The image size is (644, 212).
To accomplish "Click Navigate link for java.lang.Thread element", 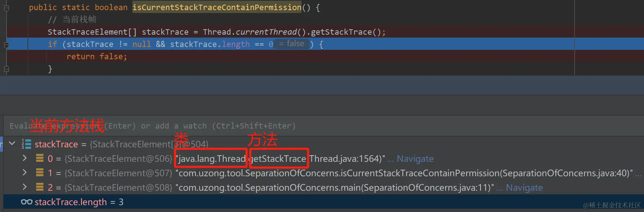I will coord(415,159).
